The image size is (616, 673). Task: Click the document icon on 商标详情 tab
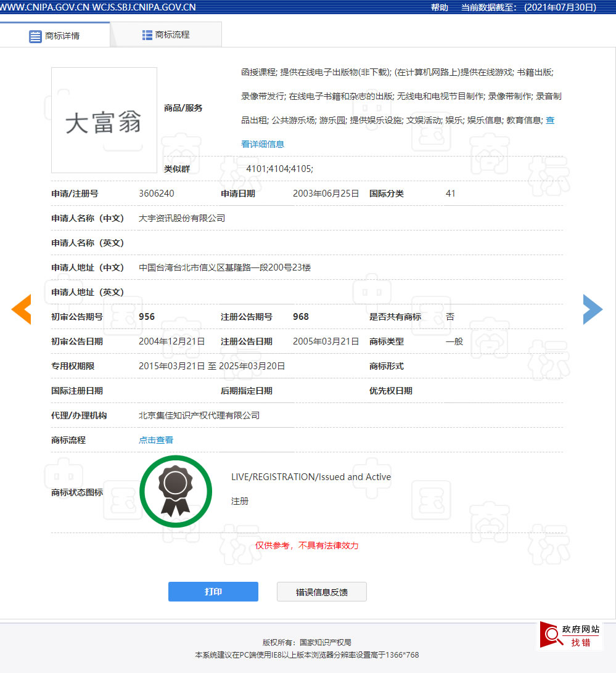35,35
